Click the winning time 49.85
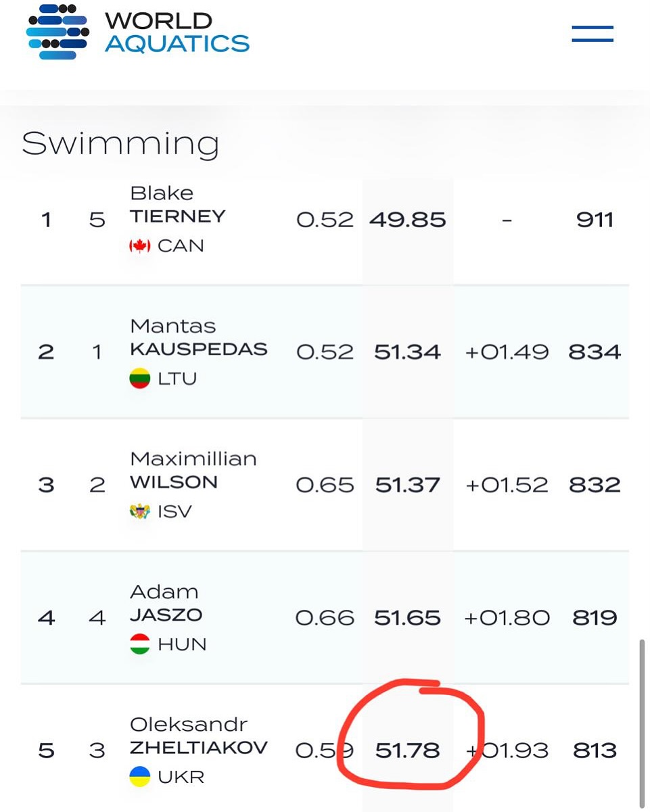The height and width of the screenshot is (812, 650). [408, 220]
